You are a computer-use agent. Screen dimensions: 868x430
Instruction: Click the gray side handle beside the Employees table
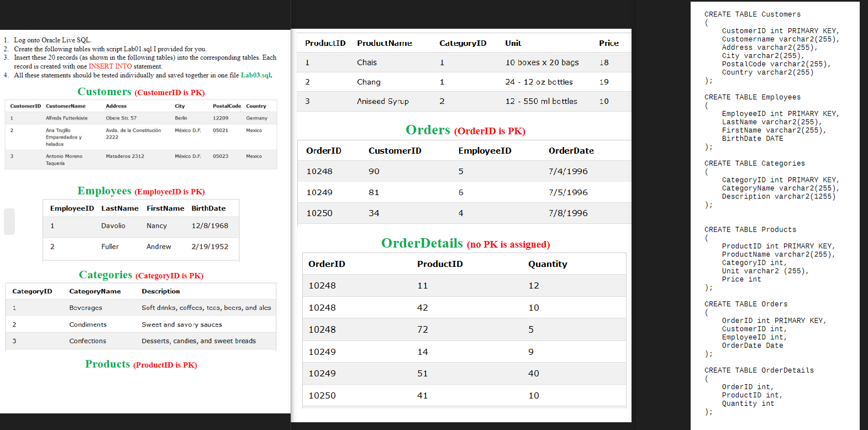pyautogui.click(x=9, y=222)
